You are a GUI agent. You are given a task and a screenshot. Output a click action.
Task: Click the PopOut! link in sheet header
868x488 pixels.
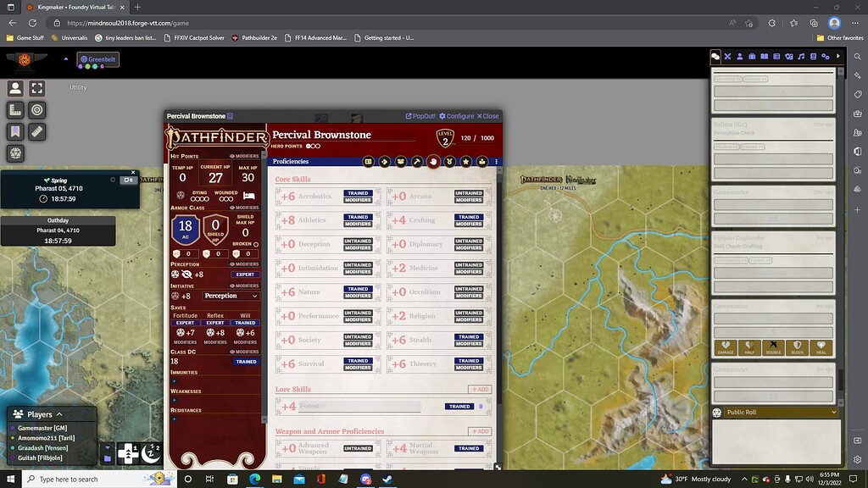click(x=420, y=116)
